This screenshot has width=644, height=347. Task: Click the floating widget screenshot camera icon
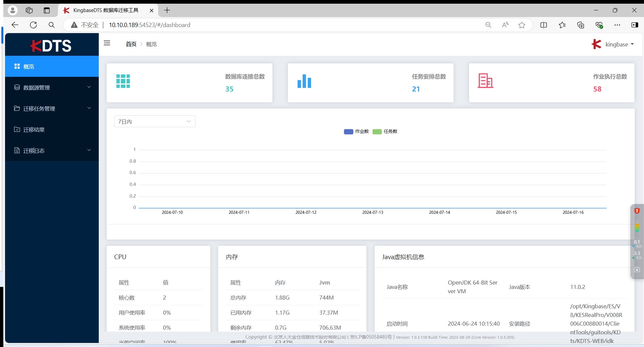(x=637, y=270)
